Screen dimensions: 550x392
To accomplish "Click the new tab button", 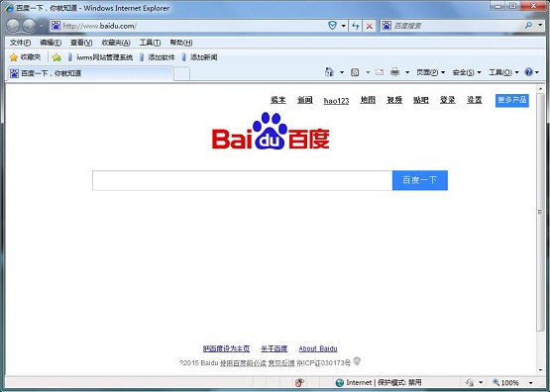I will click(x=181, y=73).
